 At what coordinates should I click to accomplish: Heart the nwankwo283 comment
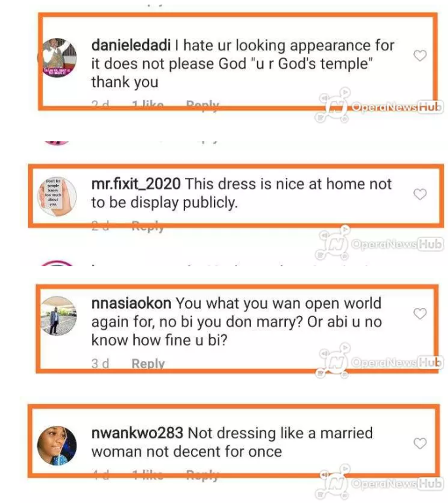[x=420, y=443]
